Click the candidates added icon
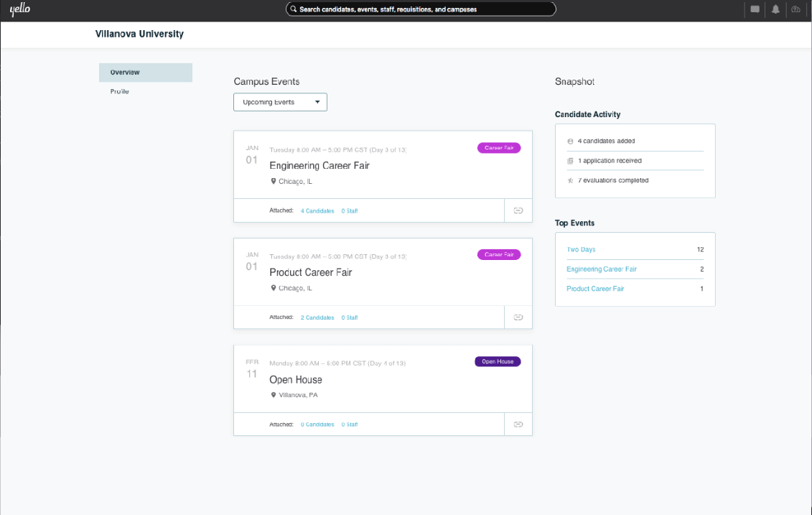The width and height of the screenshot is (812, 515). (x=570, y=141)
